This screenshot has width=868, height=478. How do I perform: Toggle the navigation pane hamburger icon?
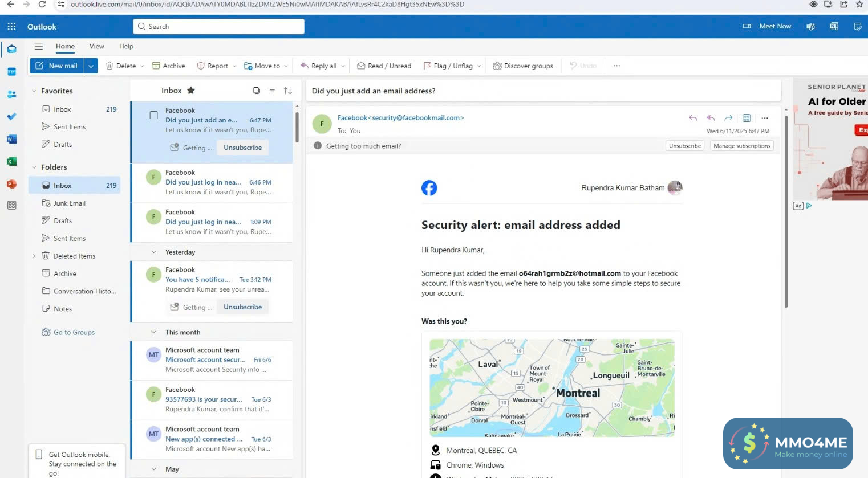click(39, 47)
